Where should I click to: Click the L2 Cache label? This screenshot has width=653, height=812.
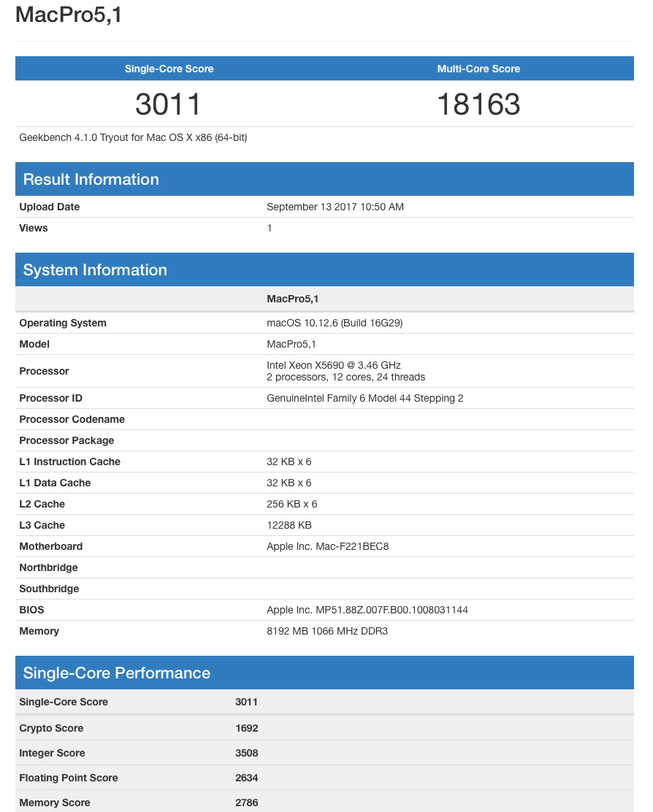(x=42, y=504)
